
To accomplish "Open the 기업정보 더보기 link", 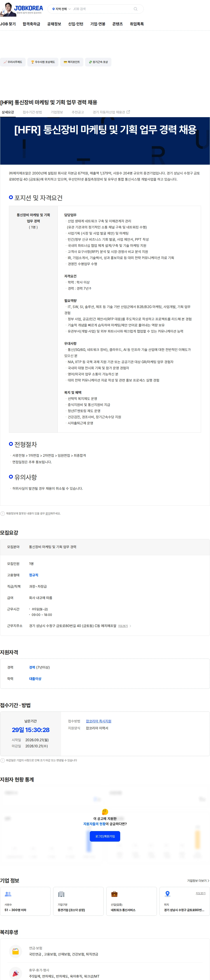I will (198, 881).
